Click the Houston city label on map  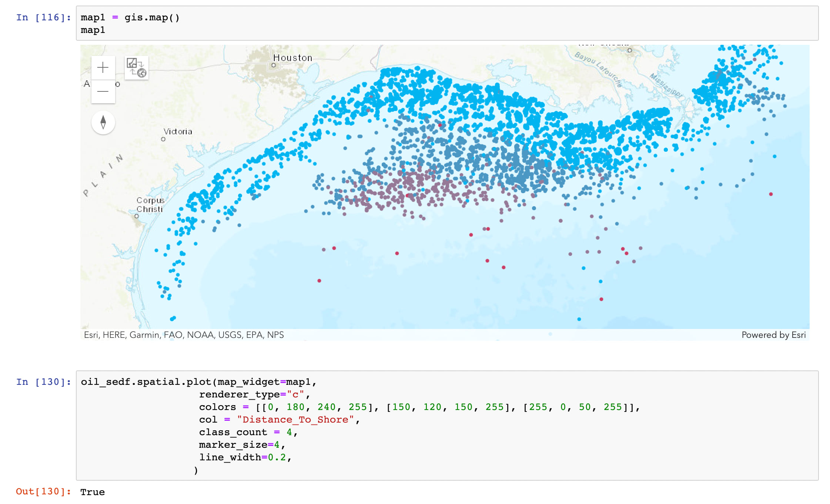coord(292,58)
